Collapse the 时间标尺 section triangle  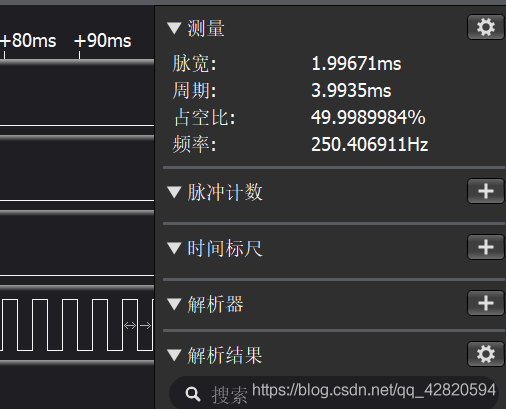174,248
